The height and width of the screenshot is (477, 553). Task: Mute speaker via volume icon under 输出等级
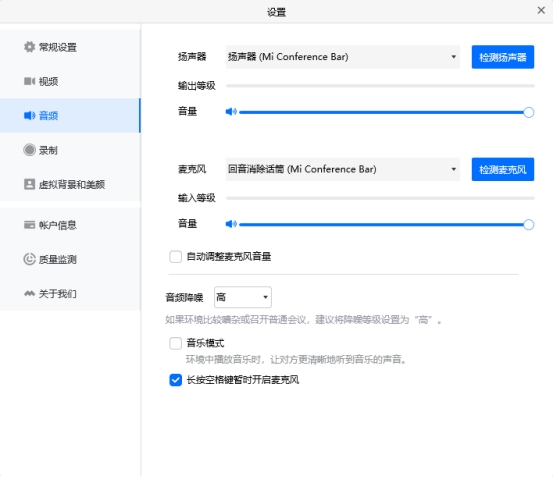pos(231,112)
